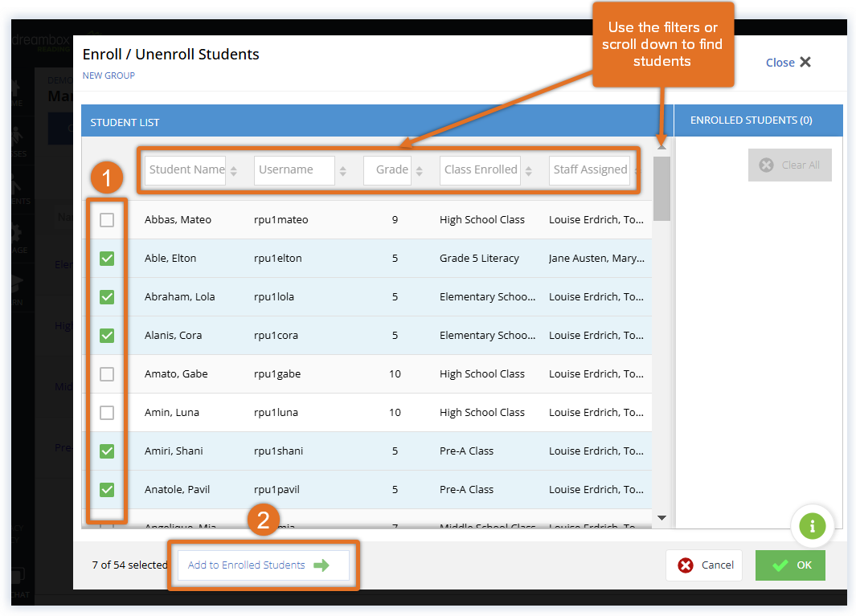Screen dimensions: 856x616
Task: Click Grade 5 Literacy class cell
Action: point(479,259)
